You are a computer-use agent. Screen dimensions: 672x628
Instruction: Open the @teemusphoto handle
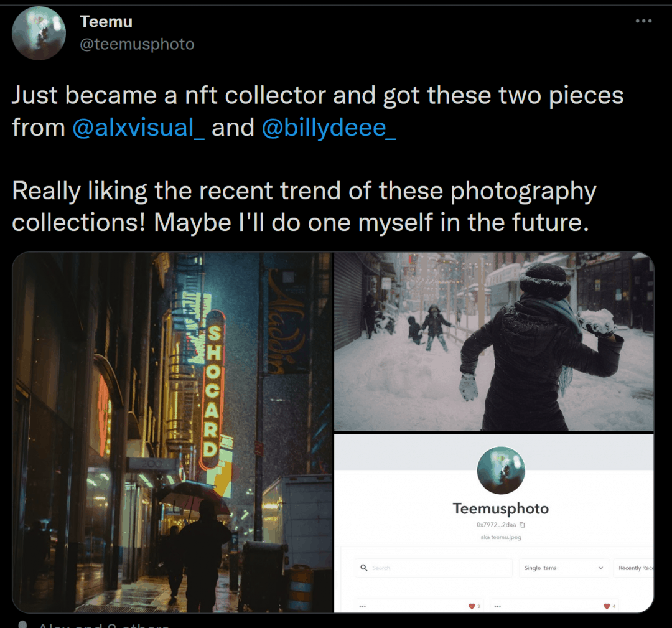[137, 44]
